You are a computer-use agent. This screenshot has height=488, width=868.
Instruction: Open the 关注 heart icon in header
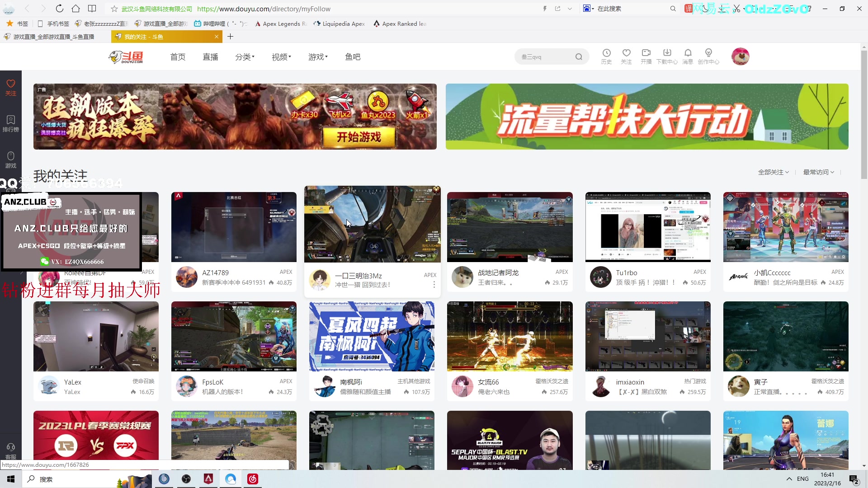coord(626,56)
